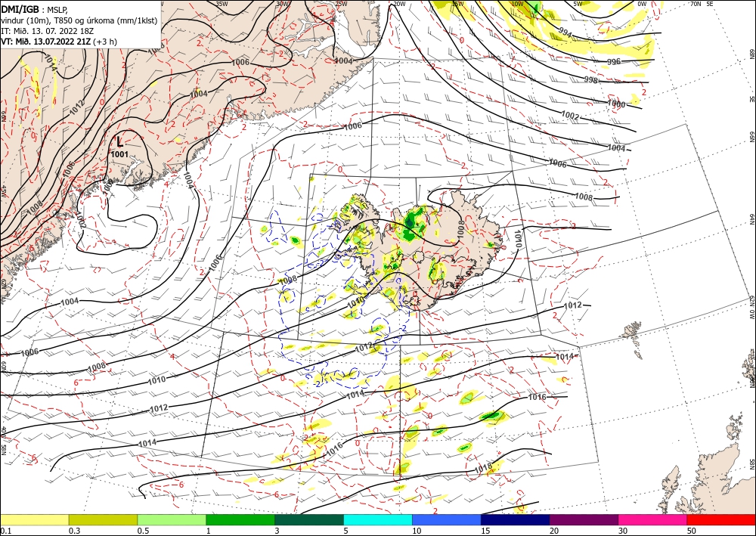Click the "45W" longitude label
This screenshot has width=756, height=536.
pyautogui.click(x=3, y=191)
